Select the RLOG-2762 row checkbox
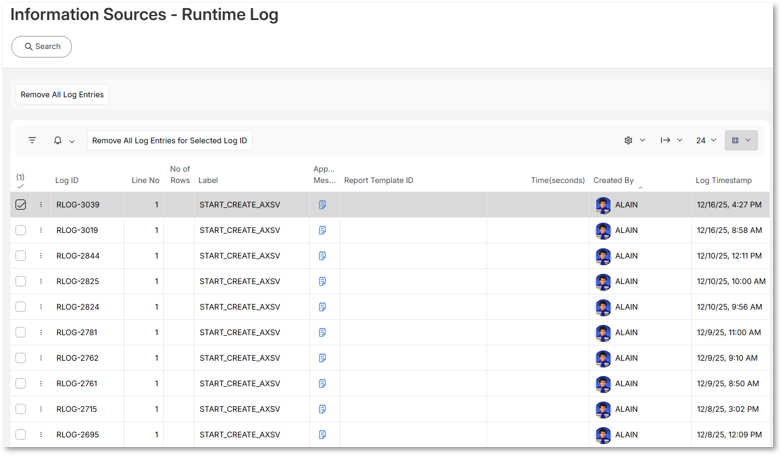This screenshot has height=456, width=782. pyautogui.click(x=20, y=358)
